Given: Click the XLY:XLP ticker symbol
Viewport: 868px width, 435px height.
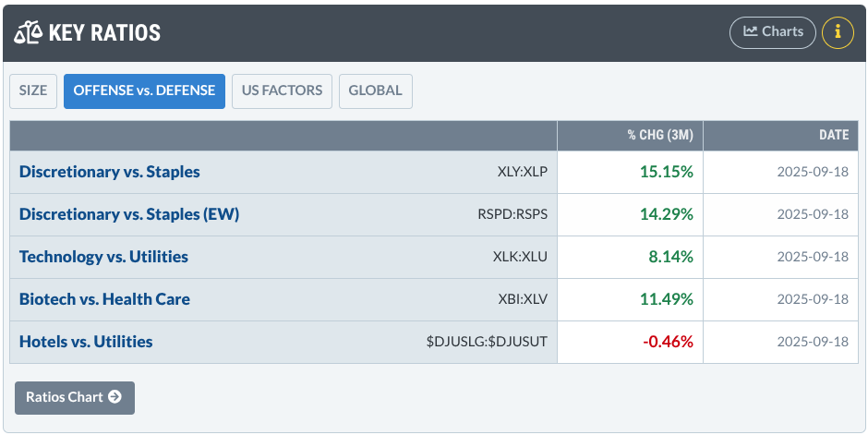Looking at the screenshot, I should click(522, 172).
